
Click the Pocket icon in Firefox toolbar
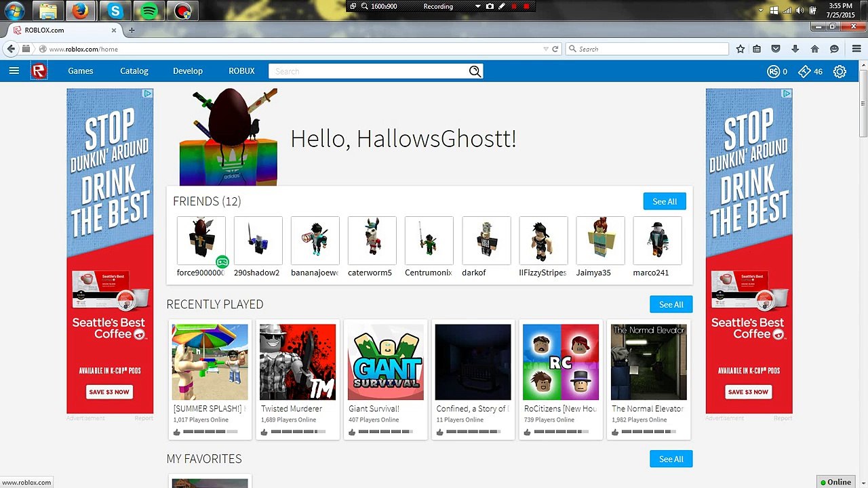click(776, 49)
